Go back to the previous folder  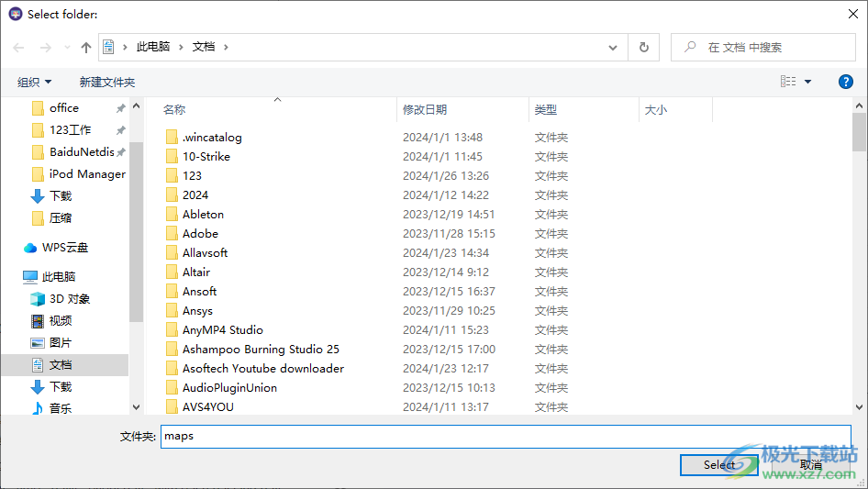(x=19, y=48)
